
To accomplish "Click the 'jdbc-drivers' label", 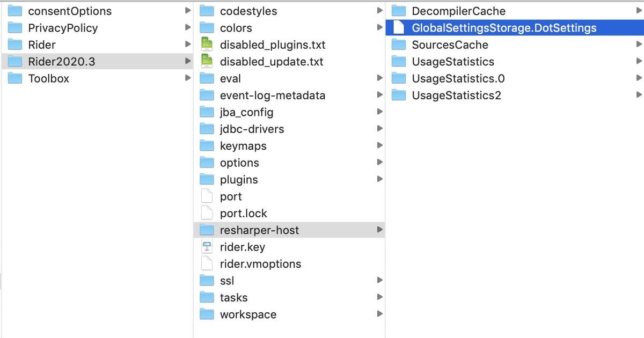I will coord(252,129).
